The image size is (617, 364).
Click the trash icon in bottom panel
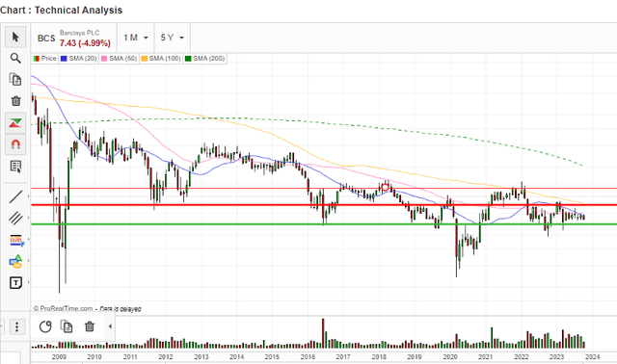tap(90, 326)
